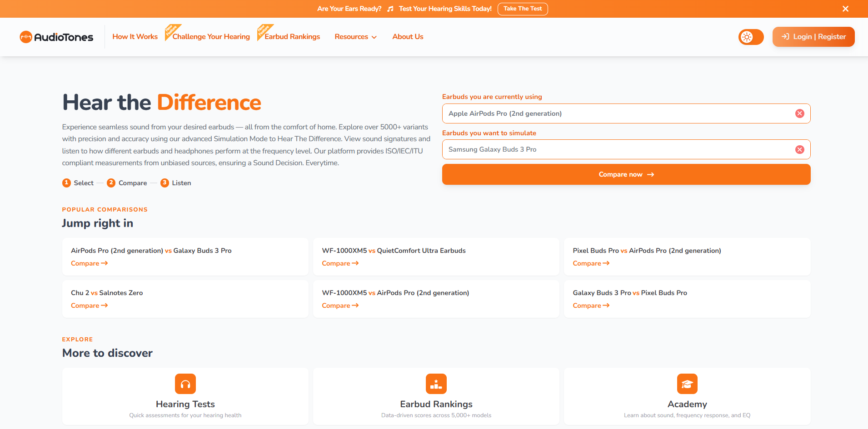Click step 2 Compare indicator
This screenshot has width=868, height=429.
pos(127,183)
